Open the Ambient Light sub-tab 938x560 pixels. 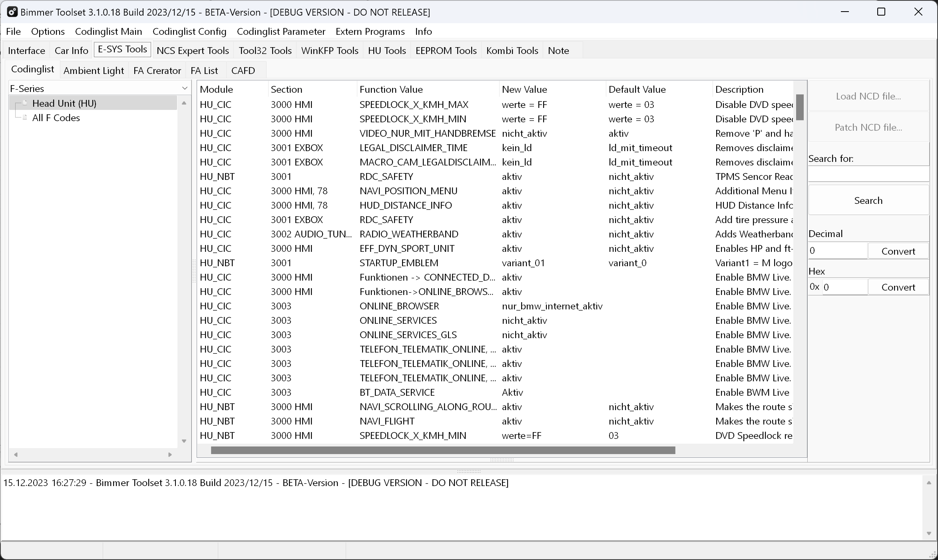tap(94, 70)
